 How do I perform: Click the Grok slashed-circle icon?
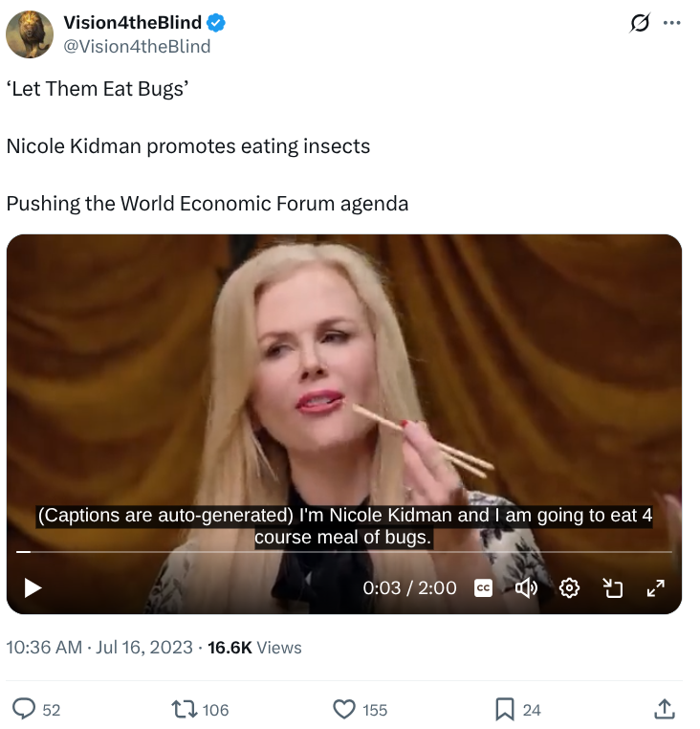(x=639, y=25)
